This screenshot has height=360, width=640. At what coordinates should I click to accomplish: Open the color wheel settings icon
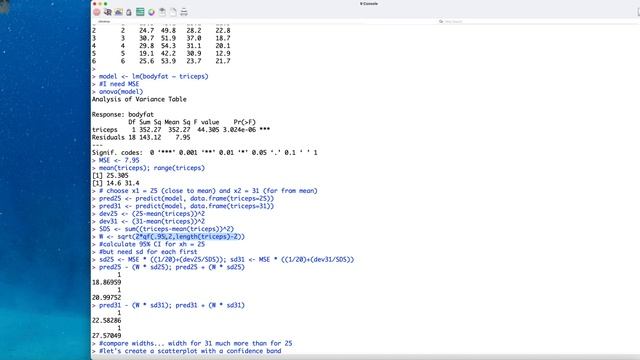(151, 12)
